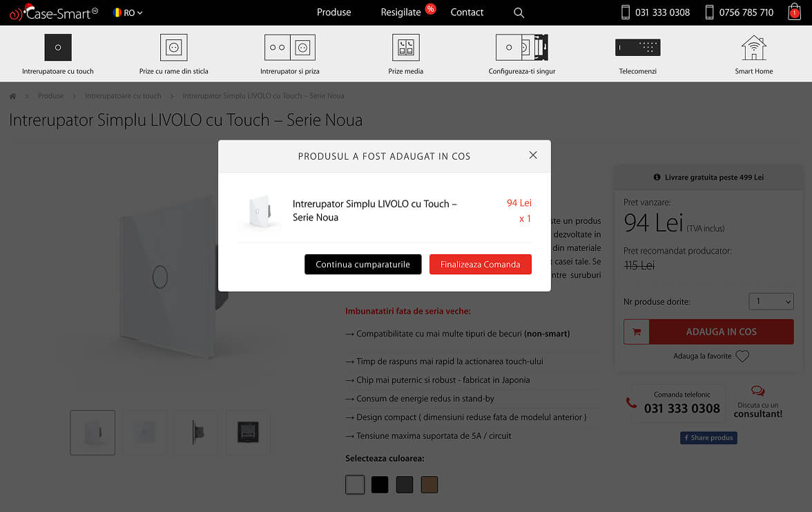The width and height of the screenshot is (812, 512).
Task: Expand the RO language selector
Action: point(128,12)
